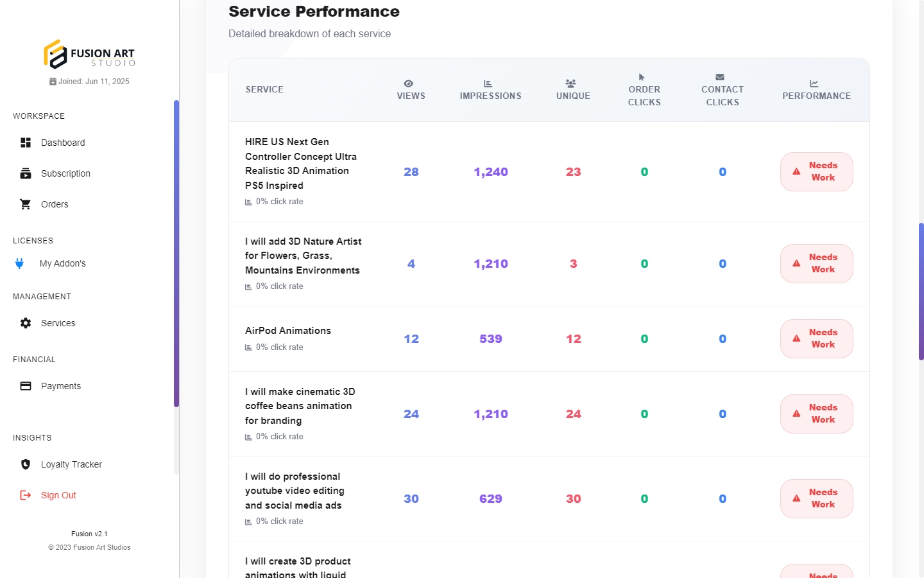924x578 pixels.
Task: Click the Orders shopping cart icon
Action: [26, 204]
